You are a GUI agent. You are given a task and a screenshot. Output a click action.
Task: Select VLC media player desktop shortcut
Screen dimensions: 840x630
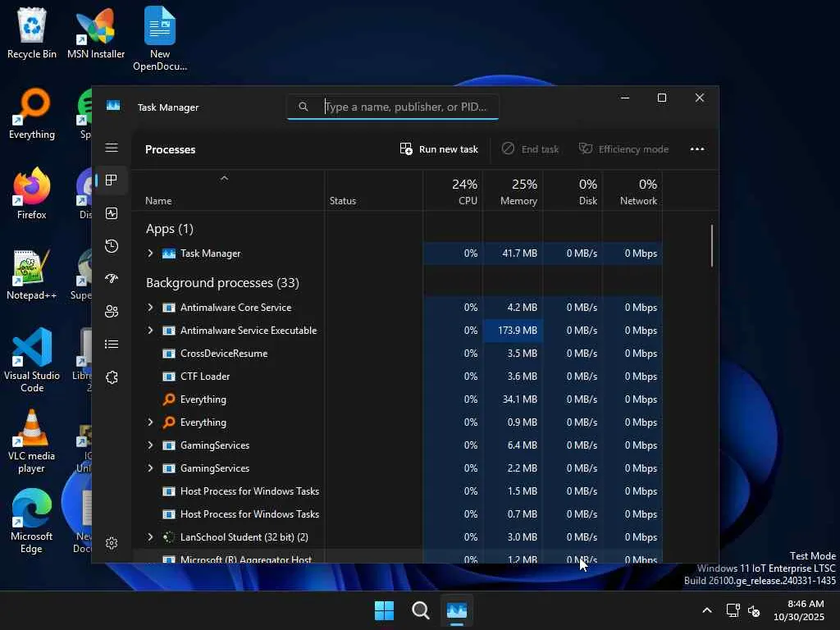pos(32,441)
